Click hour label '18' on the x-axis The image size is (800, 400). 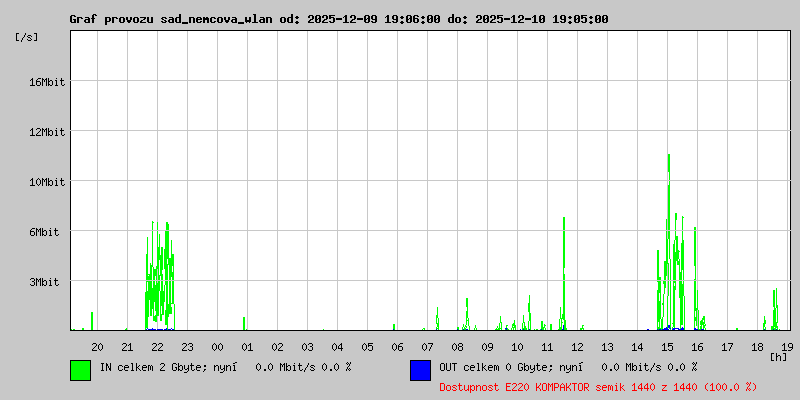click(x=758, y=347)
